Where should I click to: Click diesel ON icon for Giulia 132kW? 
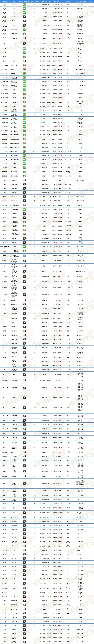[x=24, y=25]
